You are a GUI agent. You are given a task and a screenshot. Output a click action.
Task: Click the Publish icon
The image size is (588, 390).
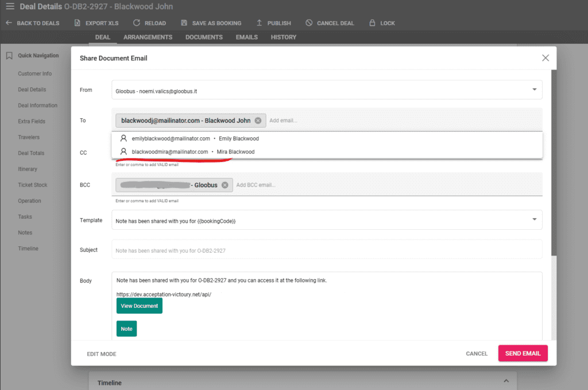point(259,23)
